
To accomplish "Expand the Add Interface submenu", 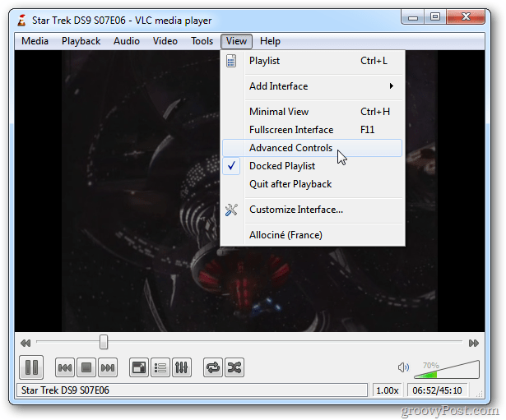I will tap(313, 86).
